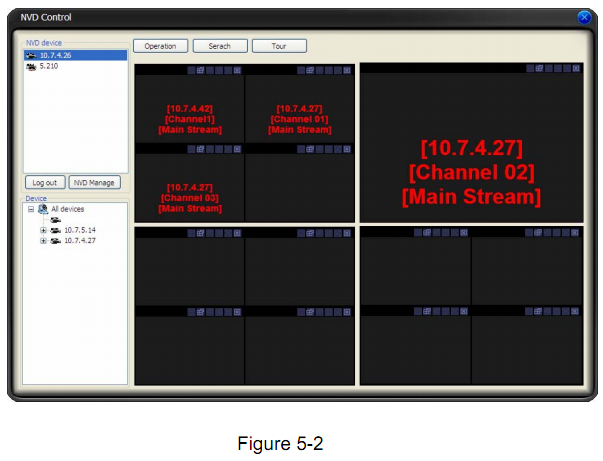Collapse the All devices tree node
Image resolution: width=603 pixels, height=461 pixels.
click(31, 209)
